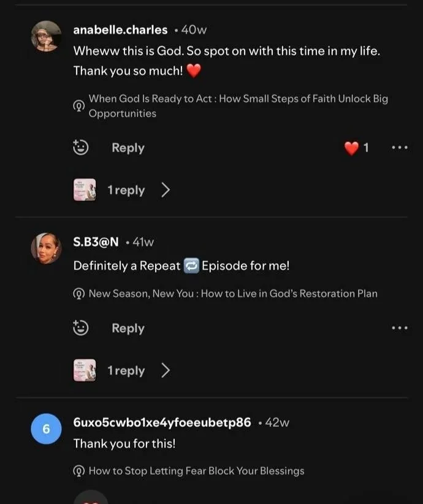Reply to anabelle.charles comment
This screenshot has height=504, width=423.
128,148
